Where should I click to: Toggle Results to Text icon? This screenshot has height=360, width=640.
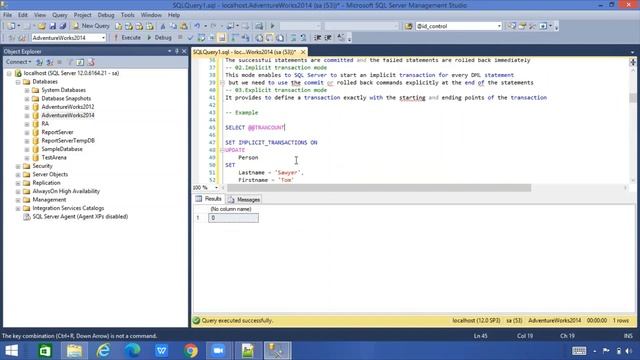click(x=259, y=38)
